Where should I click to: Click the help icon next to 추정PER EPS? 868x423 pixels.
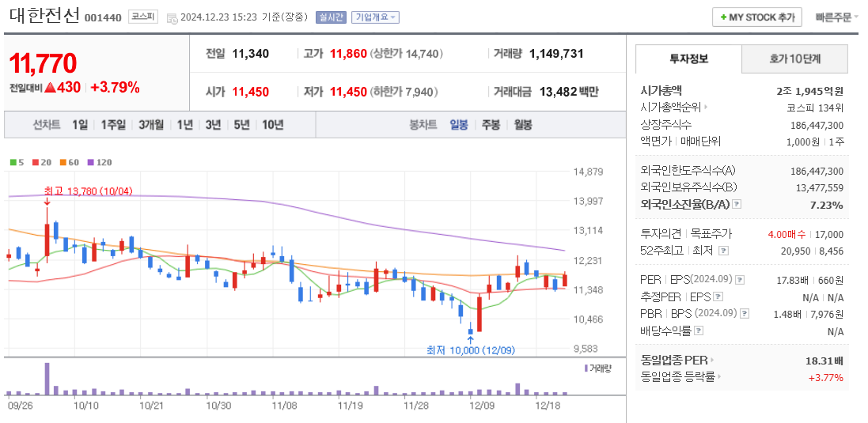[x=718, y=297]
